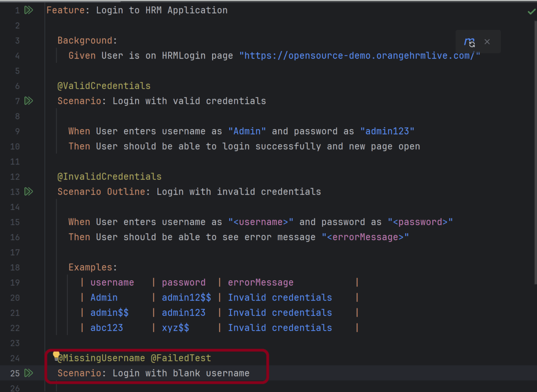Click the @FailedTest tag
537x392 pixels.
[x=181, y=358]
